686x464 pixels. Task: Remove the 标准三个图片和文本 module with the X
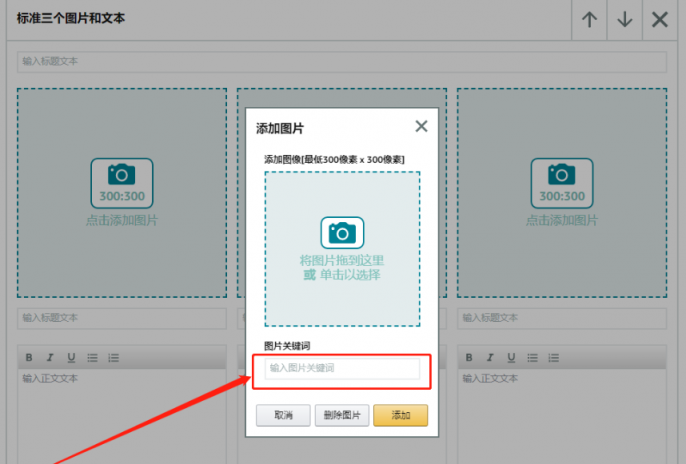tap(659, 20)
